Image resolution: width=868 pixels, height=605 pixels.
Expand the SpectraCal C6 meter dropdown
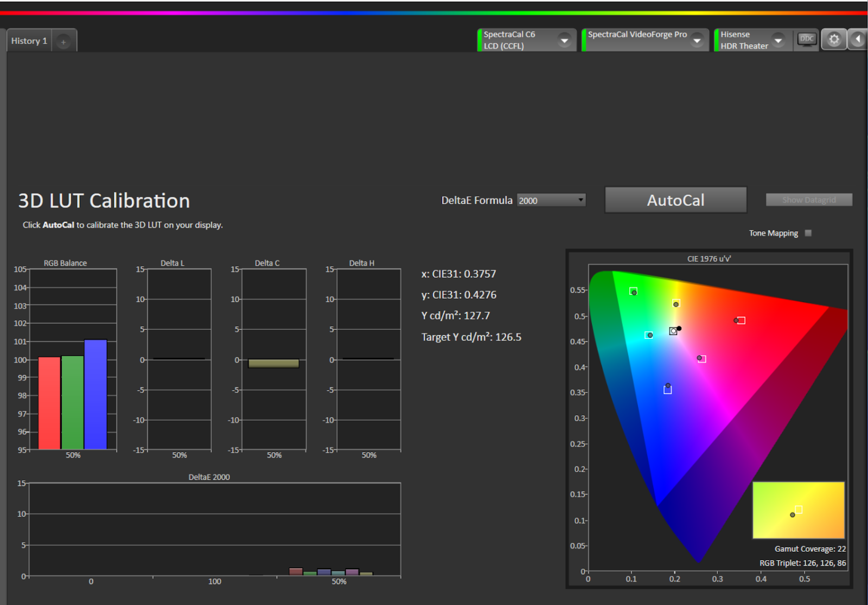point(564,40)
